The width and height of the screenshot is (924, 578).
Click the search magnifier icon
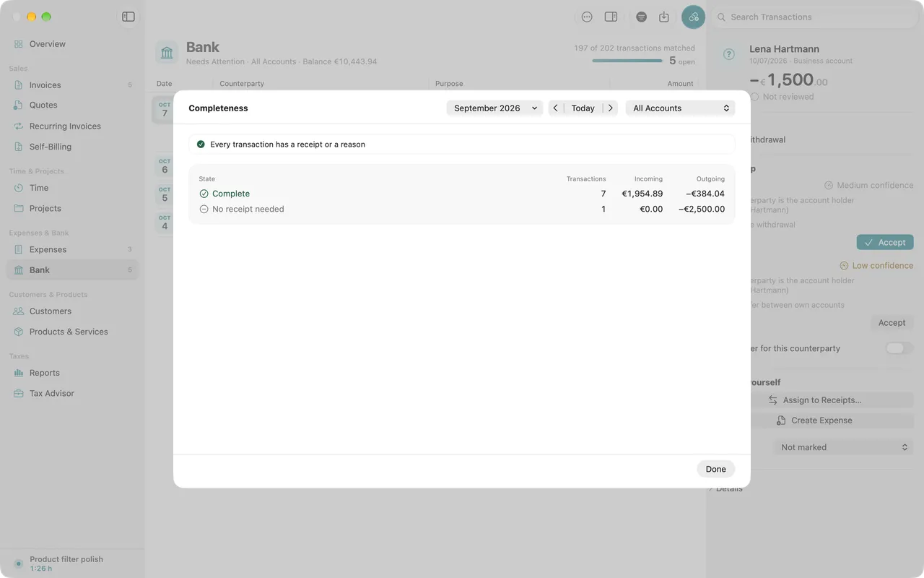pyautogui.click(x=721, y=17)
